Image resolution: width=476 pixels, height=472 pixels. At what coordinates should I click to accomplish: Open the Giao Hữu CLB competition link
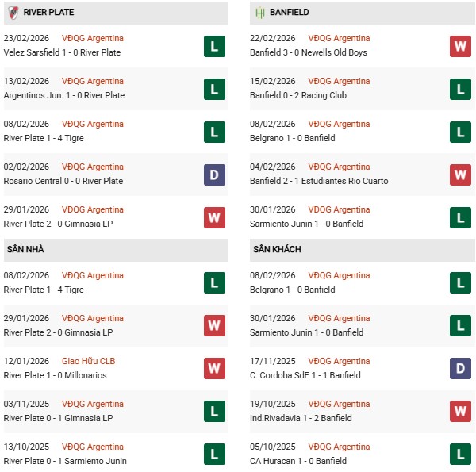(x=88, y=361)
